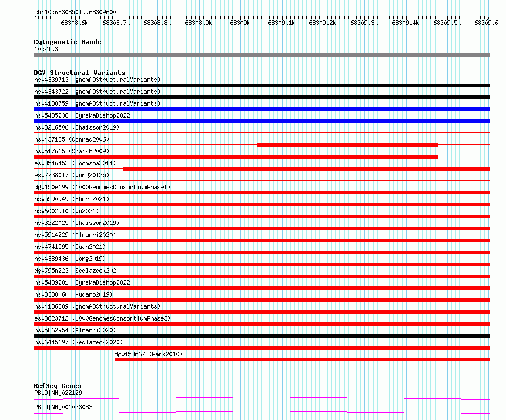The height and width of the screenshot is (420, 506).
Task: Click the red bar under nsv517615
Action: 236,157
